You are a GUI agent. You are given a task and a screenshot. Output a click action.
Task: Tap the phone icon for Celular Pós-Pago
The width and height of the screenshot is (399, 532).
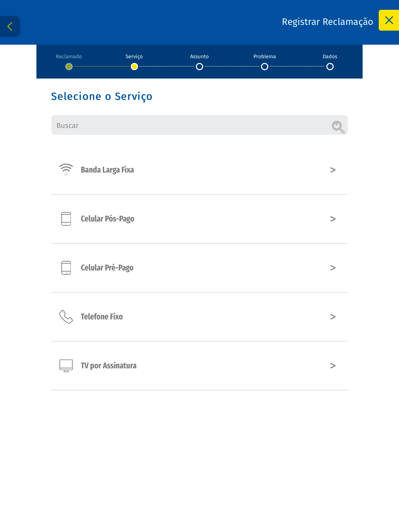coord(66,219)
